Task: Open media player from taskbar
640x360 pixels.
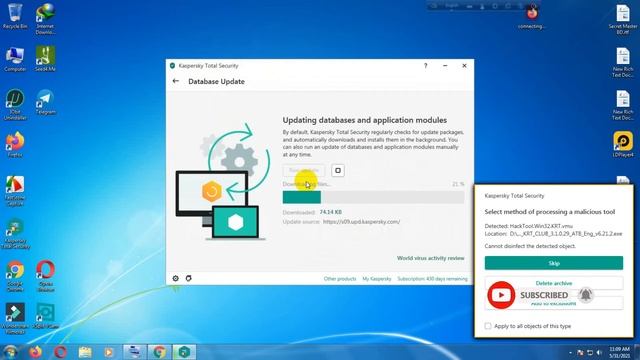Action: click(x=109, y=352)
